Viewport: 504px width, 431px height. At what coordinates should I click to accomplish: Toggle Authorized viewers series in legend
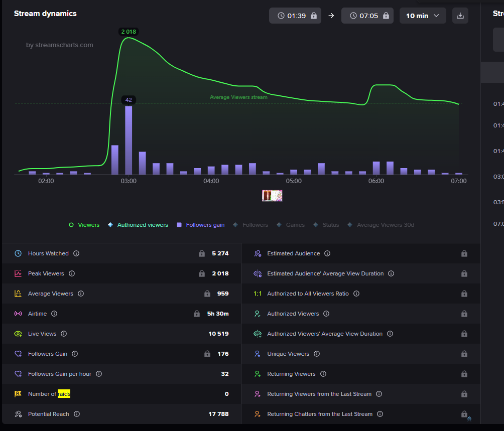(x=138, y=225)
